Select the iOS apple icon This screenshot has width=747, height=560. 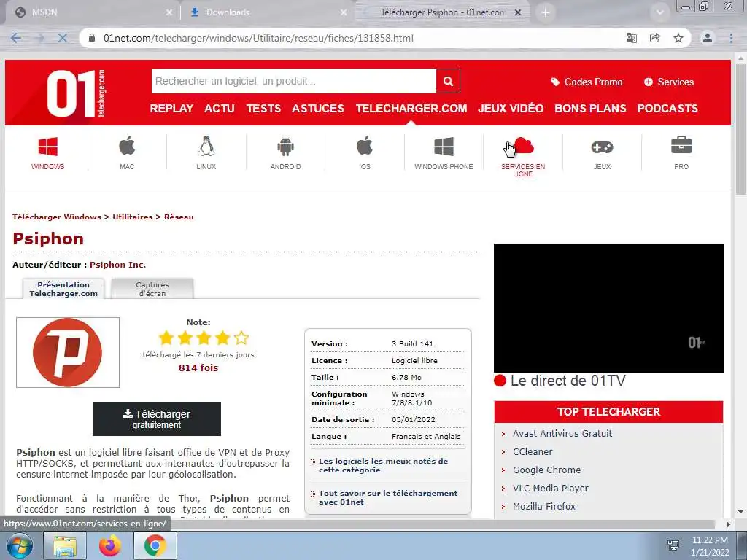click(x=365, y=146)
